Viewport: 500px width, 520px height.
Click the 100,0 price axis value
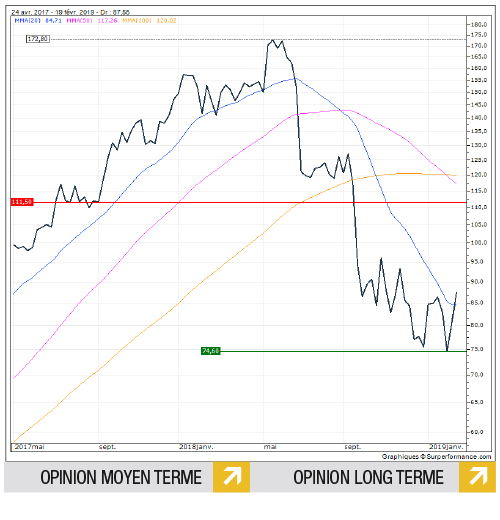click(479, 243)
